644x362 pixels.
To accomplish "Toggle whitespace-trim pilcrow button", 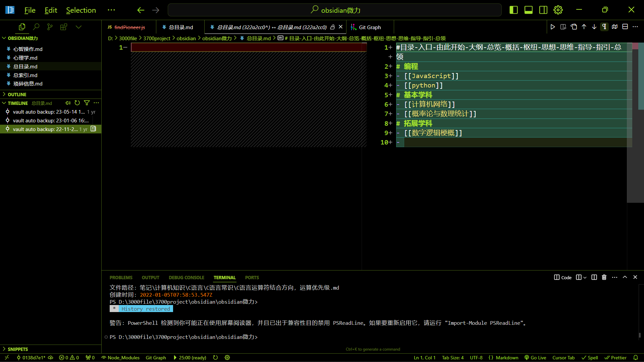I will [x=604, y=27].
